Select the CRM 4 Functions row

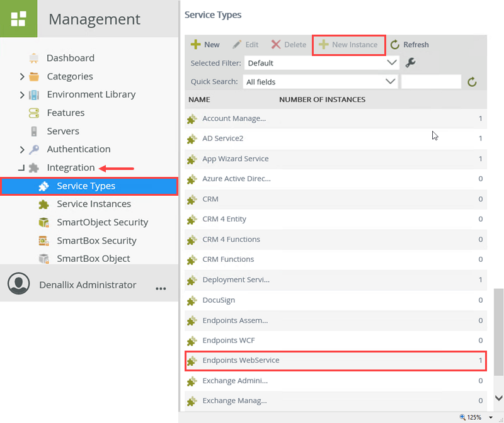(336, 240)
